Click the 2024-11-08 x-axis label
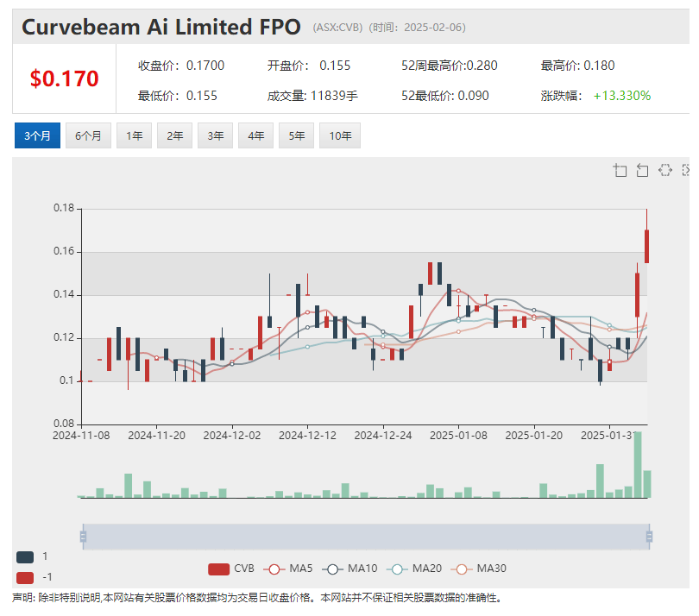 (x=81, y=436)
